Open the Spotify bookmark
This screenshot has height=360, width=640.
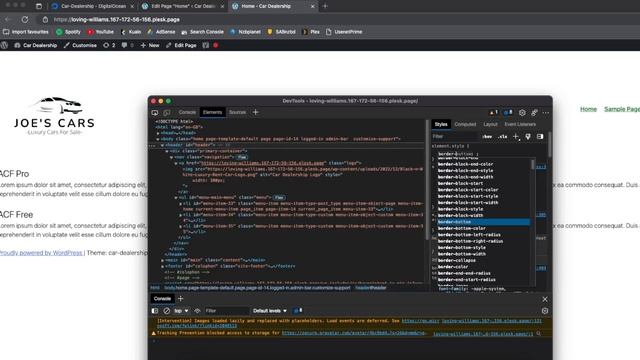point(69,31)
